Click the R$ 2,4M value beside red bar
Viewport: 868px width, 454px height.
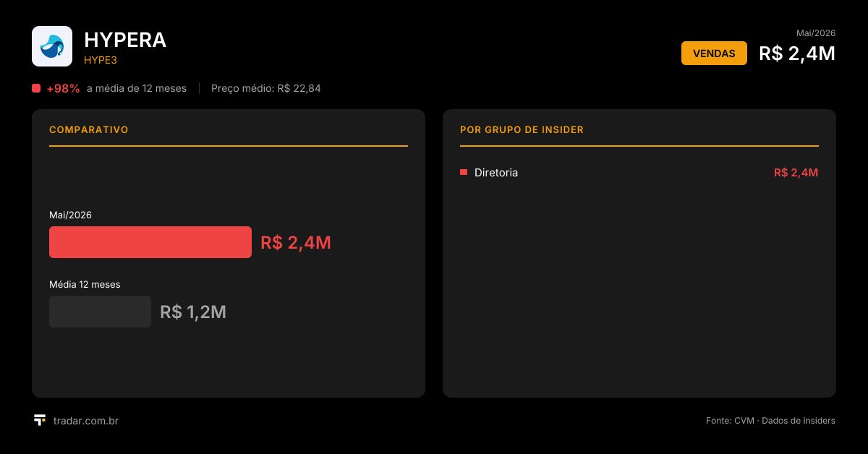point(296,243)
